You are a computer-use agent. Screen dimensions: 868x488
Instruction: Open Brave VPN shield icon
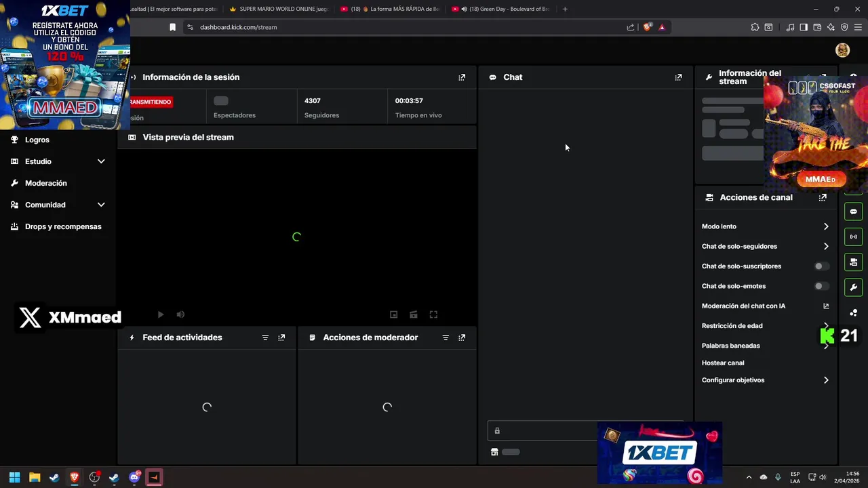844,27
